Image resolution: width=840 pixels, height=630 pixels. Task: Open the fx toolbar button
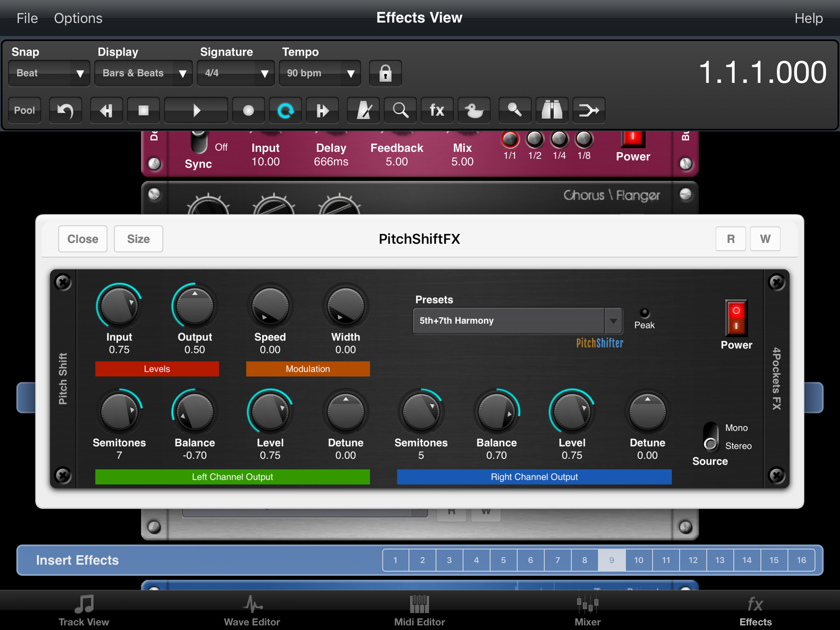[437, 110]
